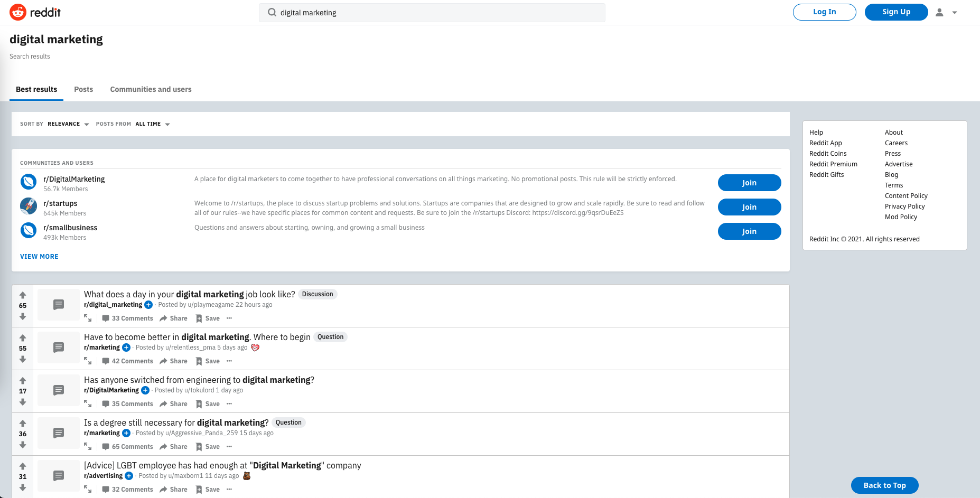Save the 'What does a day' post
Image resolution: width=980 pixels, height=498 pixels.
click(x=208, y=318)
